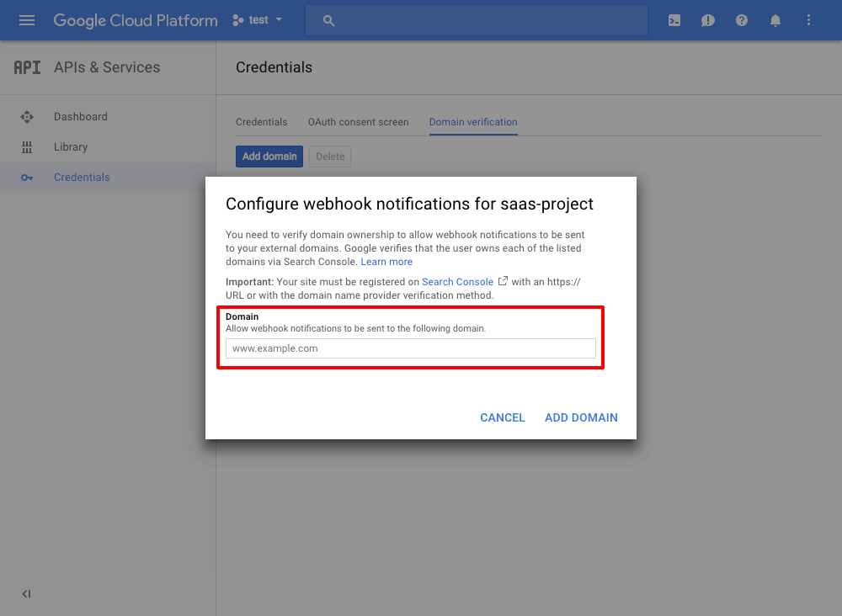
Task: Open the test project selector dropdown
Action: point(258,20)
